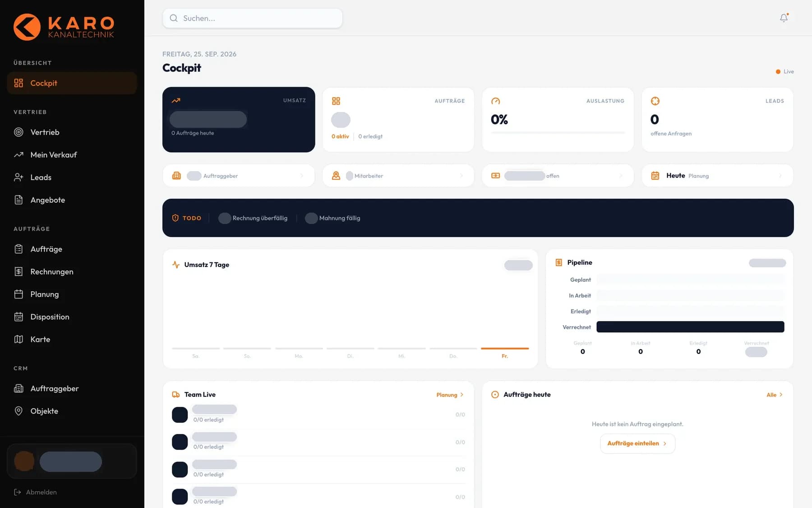
Task: Click the Leads target icon
Action: [655, 101]
